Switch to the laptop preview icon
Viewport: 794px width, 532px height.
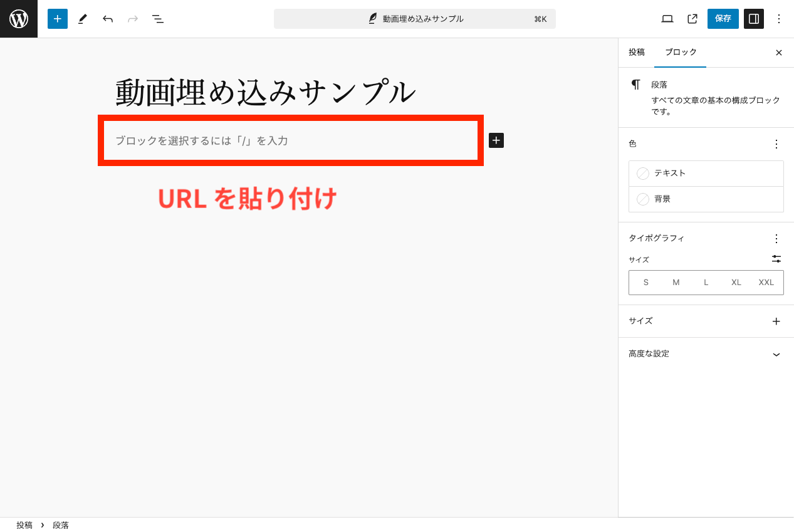click(667, 19)
